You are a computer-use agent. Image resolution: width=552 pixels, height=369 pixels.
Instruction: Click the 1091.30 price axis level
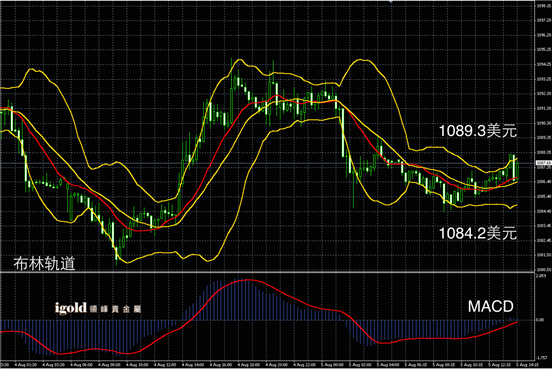[x=544, y=108]
